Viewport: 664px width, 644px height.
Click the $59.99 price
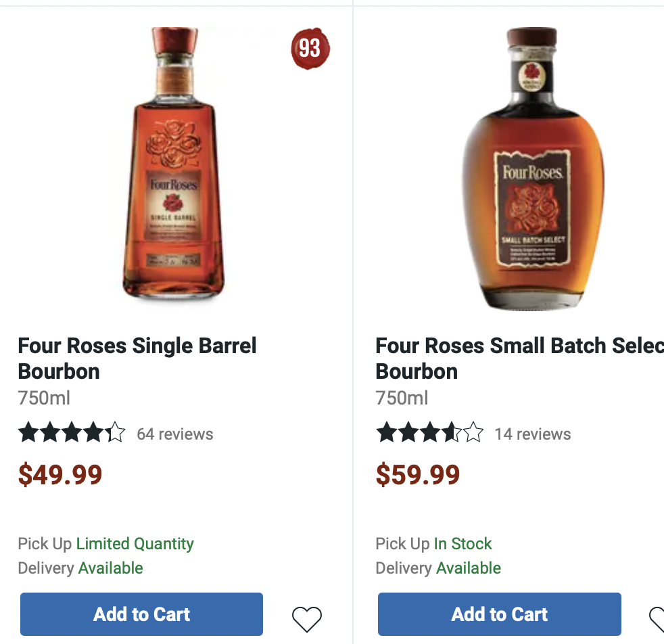tap(418, 474)
